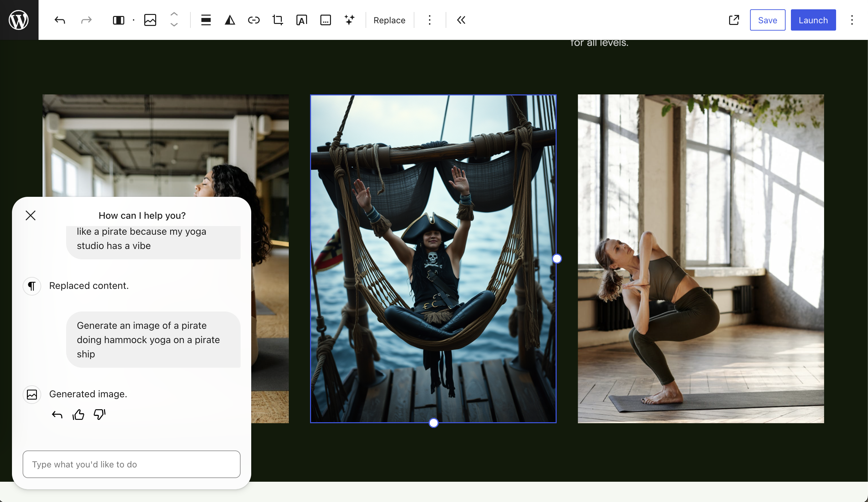Screen dimensions: 868x502
Task: Move the image block down
Action: pos(174,25)
